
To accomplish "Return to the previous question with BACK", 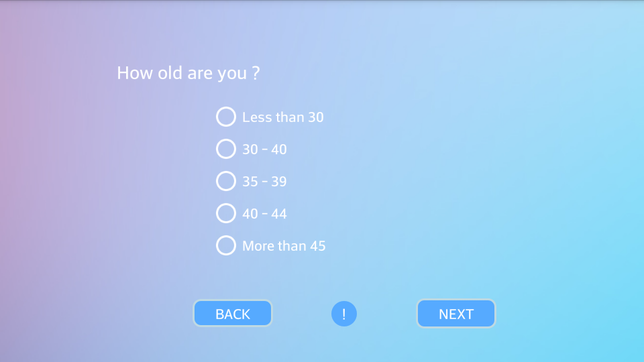I will [233, 314].
